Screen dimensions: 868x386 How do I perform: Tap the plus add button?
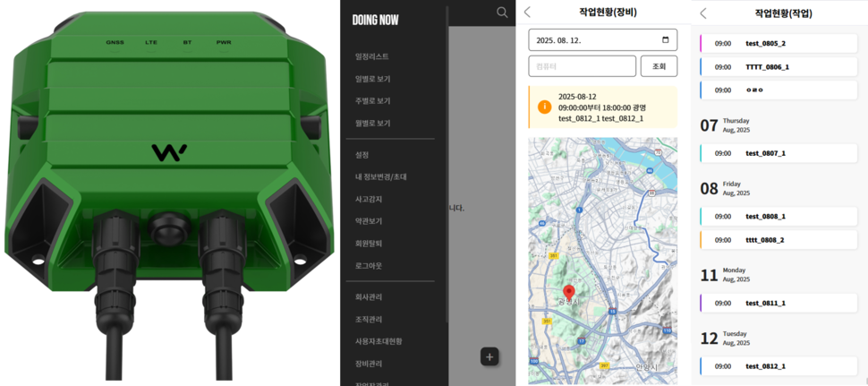489,356
